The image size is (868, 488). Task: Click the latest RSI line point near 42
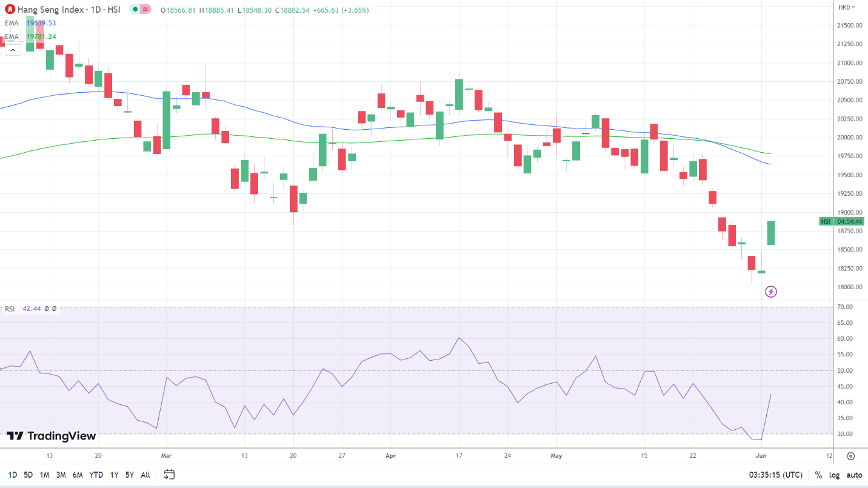(x=771, y=395)
